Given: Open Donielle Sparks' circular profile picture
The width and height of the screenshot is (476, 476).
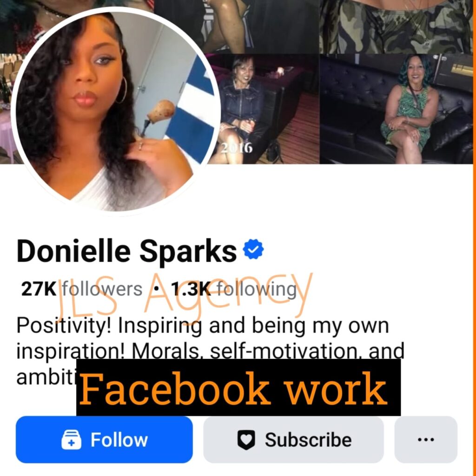Looking at the screenshot, I should [x=116, y=111].
